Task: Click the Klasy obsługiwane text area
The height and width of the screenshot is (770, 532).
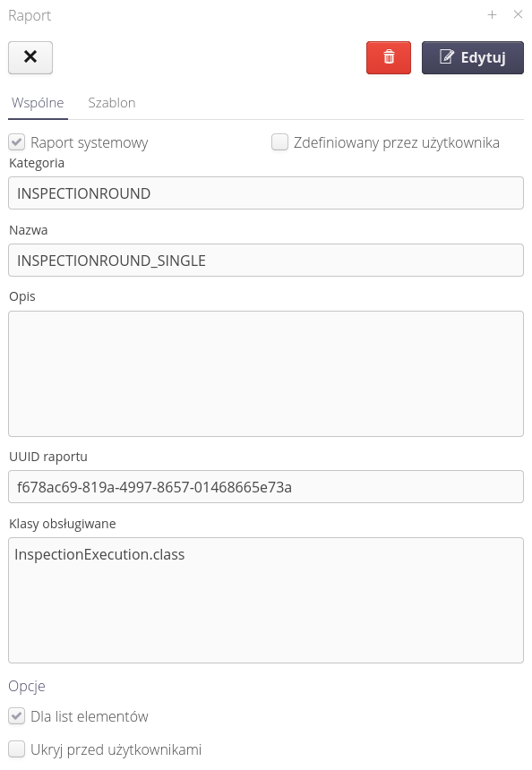Action: coord(266,600)
